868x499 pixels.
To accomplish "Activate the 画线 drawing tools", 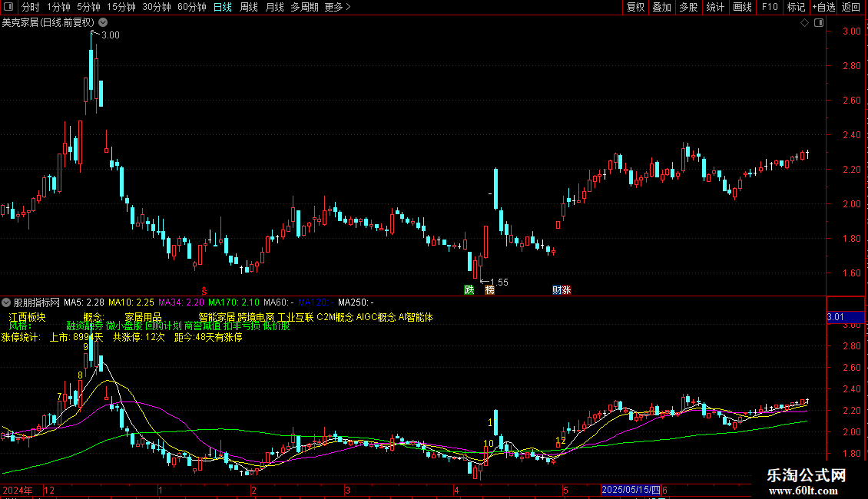I will 742,7.
